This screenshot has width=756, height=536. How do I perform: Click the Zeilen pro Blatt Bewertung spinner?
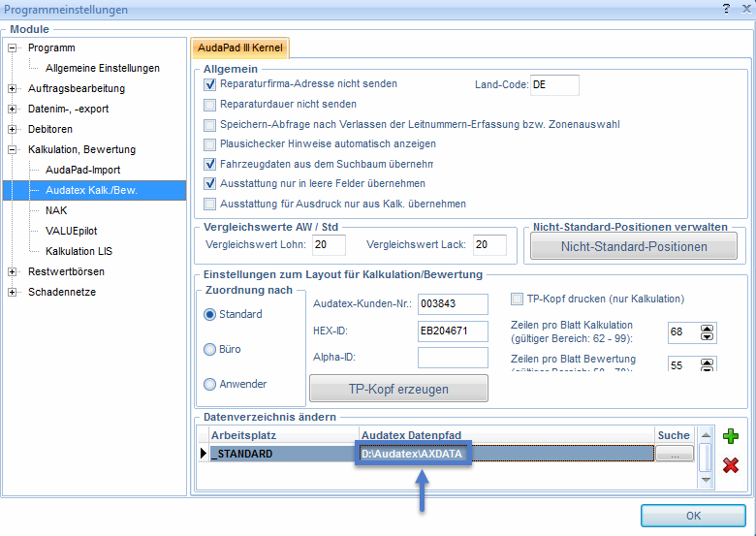pyautogui.click(x=707, y=364)
